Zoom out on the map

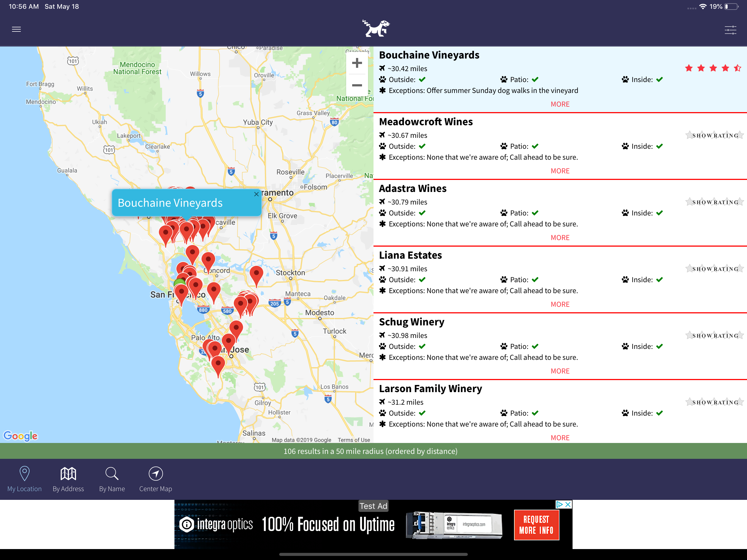[x=357, y=85]
